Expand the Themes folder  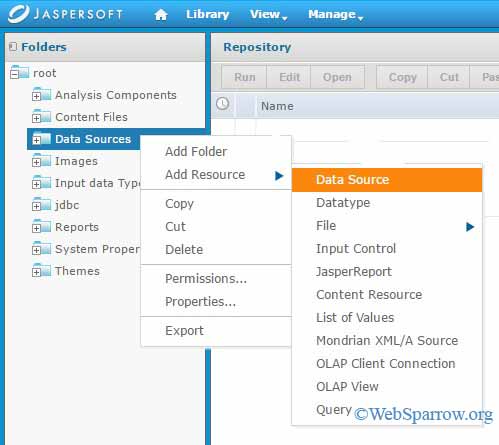pos(36,272)
